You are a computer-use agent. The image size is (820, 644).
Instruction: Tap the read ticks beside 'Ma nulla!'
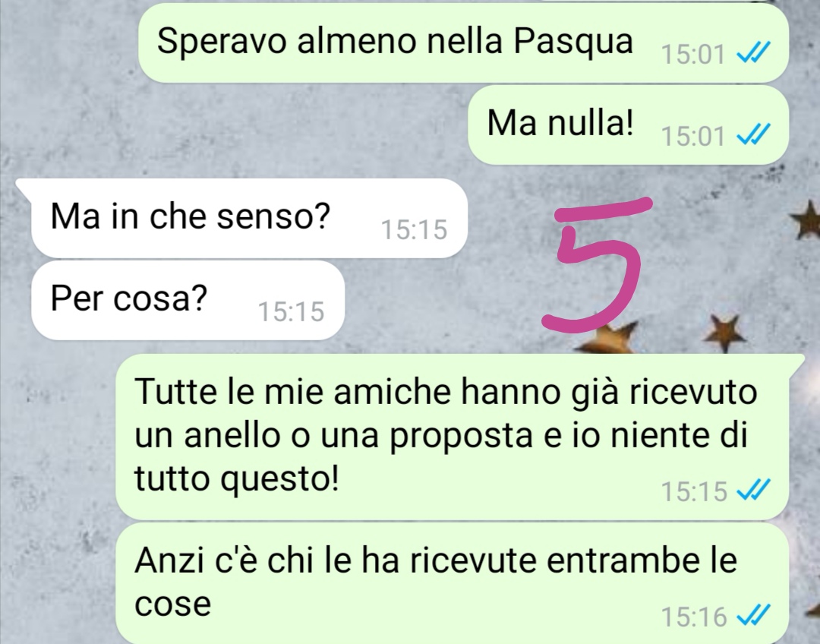[753, 135]
